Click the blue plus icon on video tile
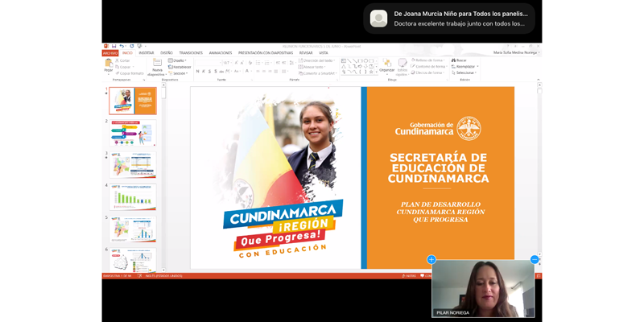Viewport: 644px width, 322px height. tap(431, 259)
